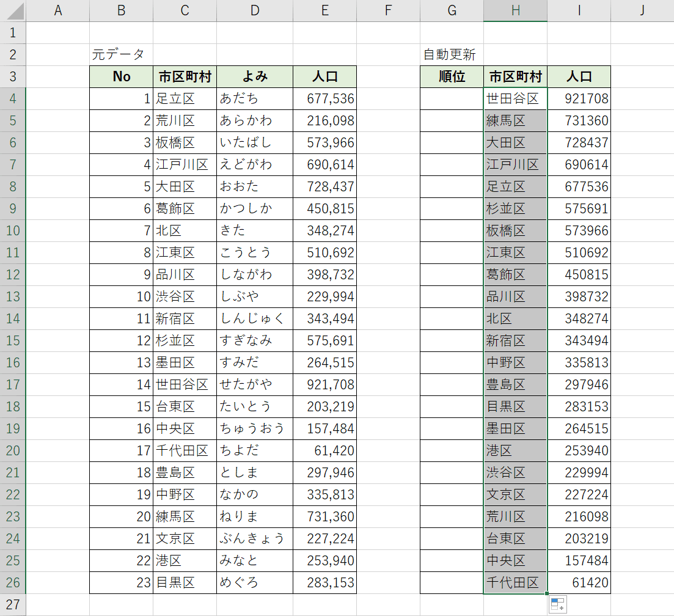Select row 27 header
Screen dimensions: 674x616
(x=13, y=604)
